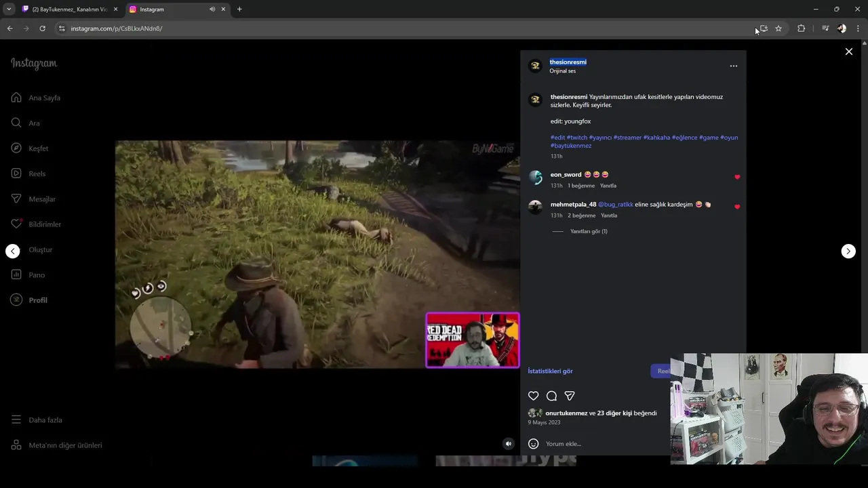The image size is (868, 488).
Task: Close the Instagram browser tab
Action: tap(223, 9)
